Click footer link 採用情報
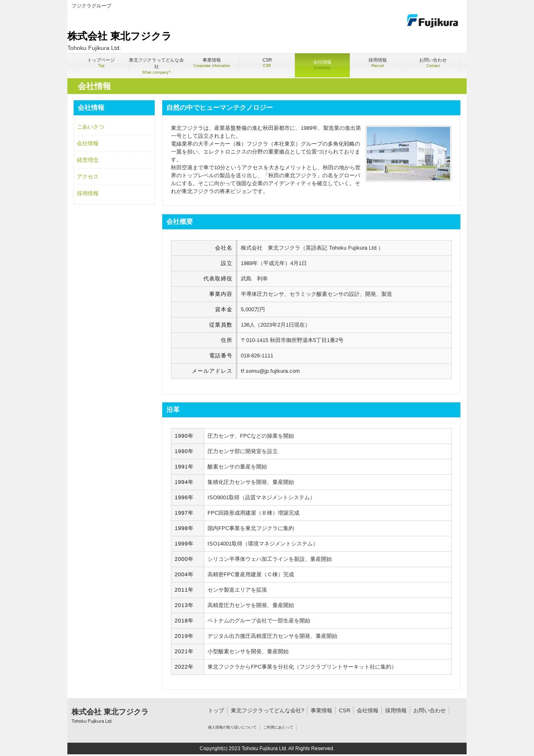This screenshot has height=756, width=534. [x=396, y=711]
